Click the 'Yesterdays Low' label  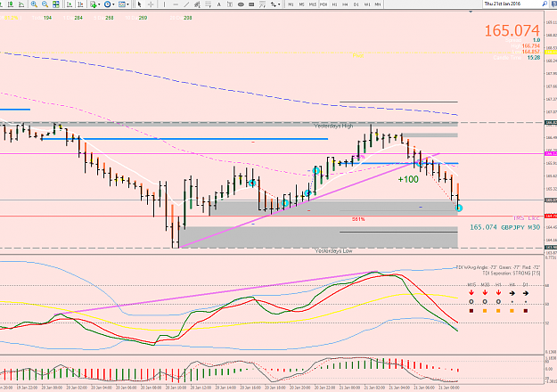pos(333,250)
